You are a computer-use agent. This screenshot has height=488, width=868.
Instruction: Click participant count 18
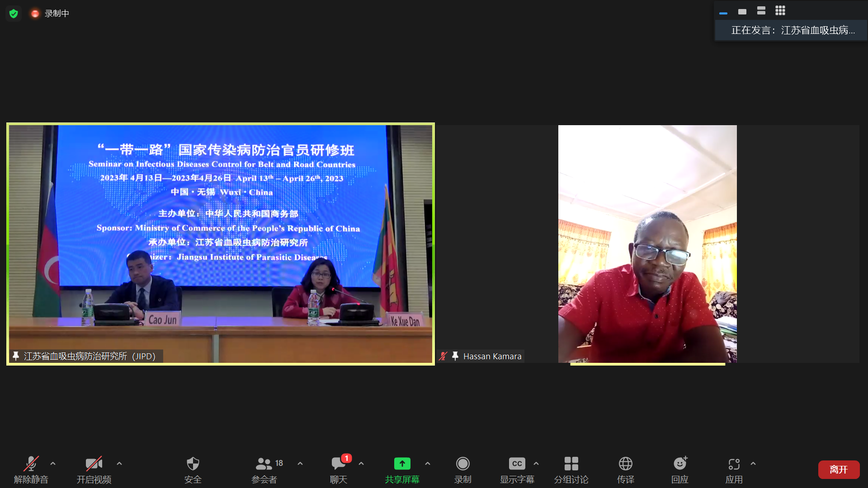(279, 463)
